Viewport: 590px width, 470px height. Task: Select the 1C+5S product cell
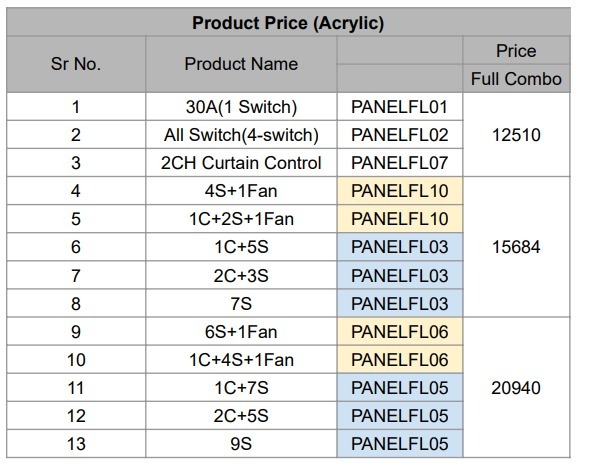pyautogui.click(x=241, y=247)
